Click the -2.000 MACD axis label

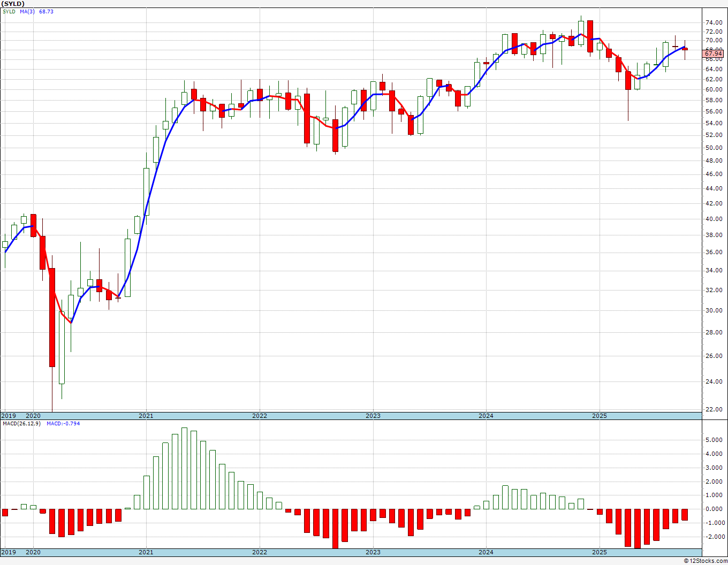(x=714, y=537)
